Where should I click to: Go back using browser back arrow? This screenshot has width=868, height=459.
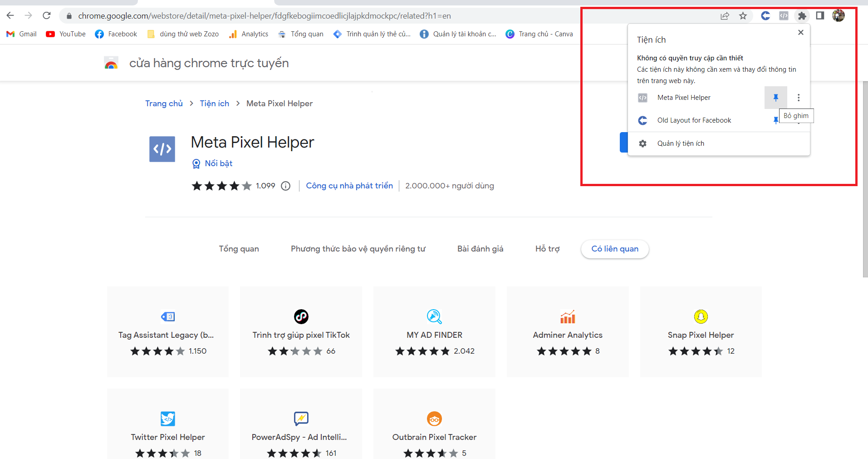click(10, 16)
